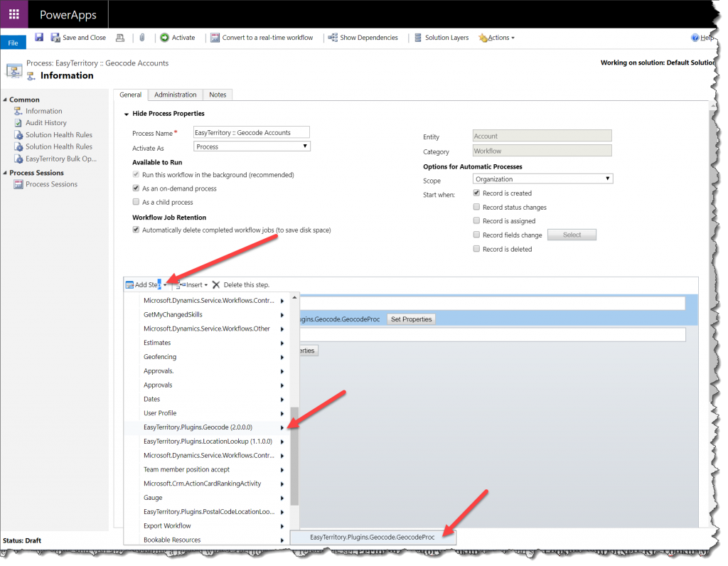Click Select next to Record fields change
This screenshot has height=566, width=728.
point(572,235)
